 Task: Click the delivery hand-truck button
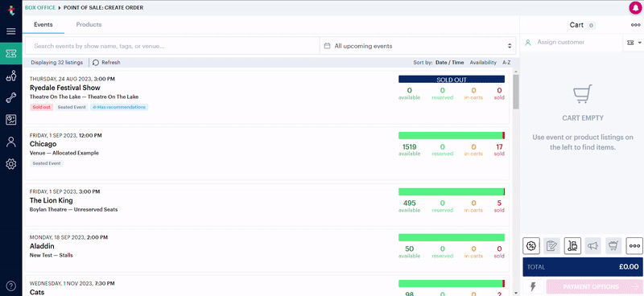coord(572,246)
